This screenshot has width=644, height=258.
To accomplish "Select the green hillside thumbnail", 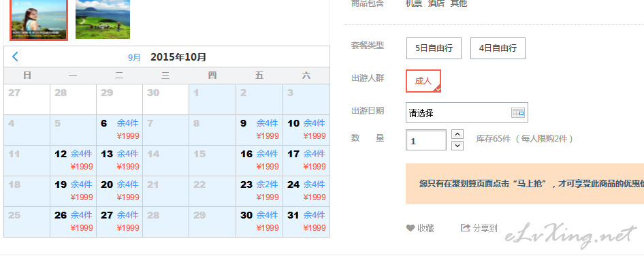I will (x=103, y=19).
